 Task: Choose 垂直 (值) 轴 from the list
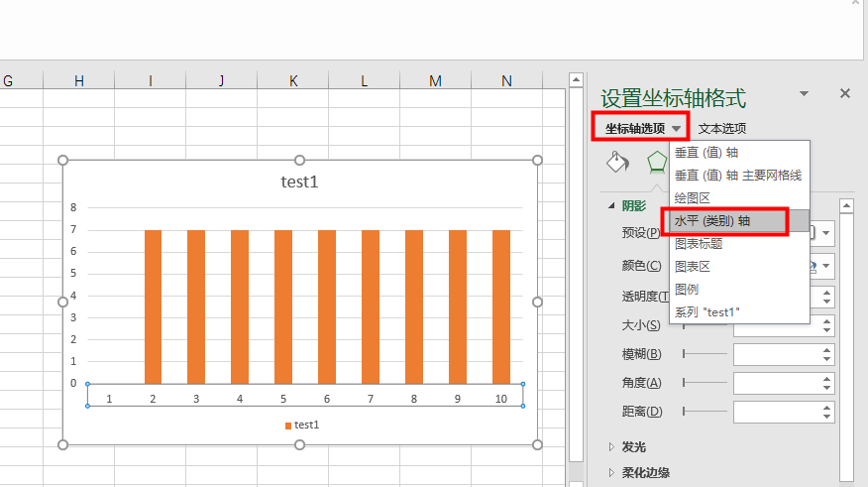739,153
